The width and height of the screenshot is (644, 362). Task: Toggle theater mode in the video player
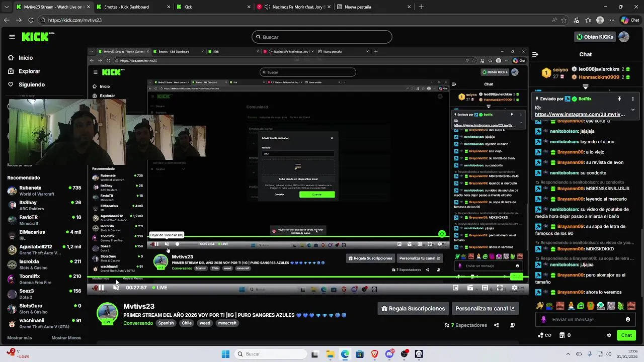485,288
